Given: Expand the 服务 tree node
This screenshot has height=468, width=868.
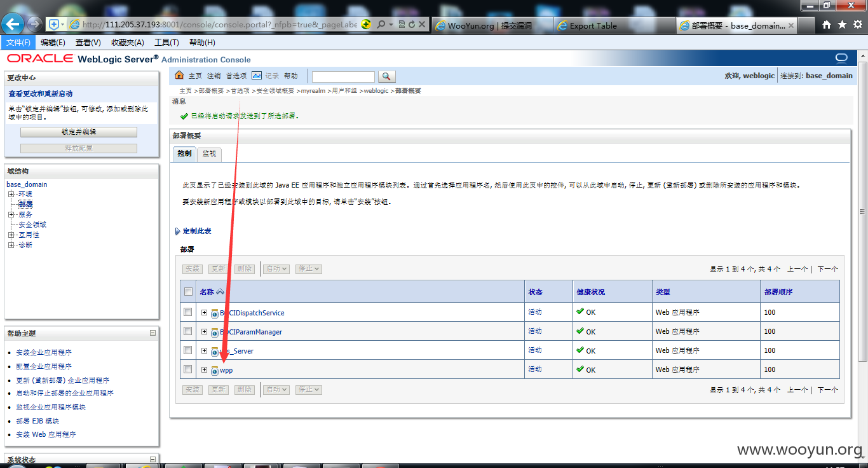Looking at the screenshot, I should (11, 214).
